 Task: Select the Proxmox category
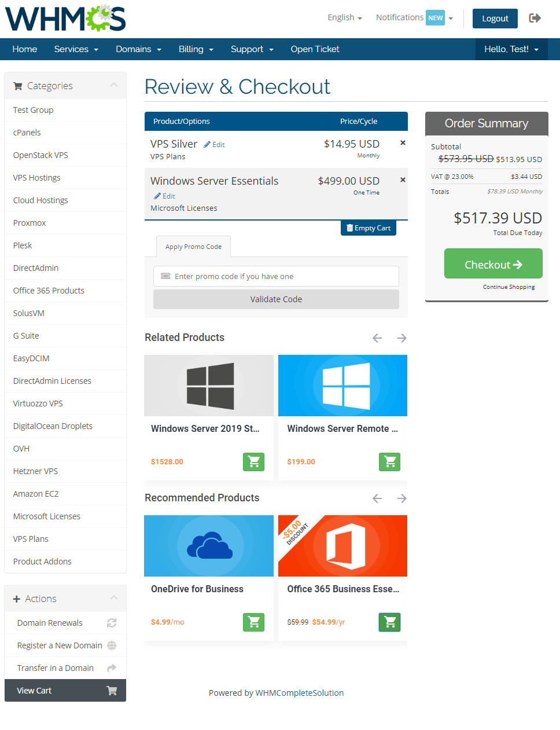point(65,223)
